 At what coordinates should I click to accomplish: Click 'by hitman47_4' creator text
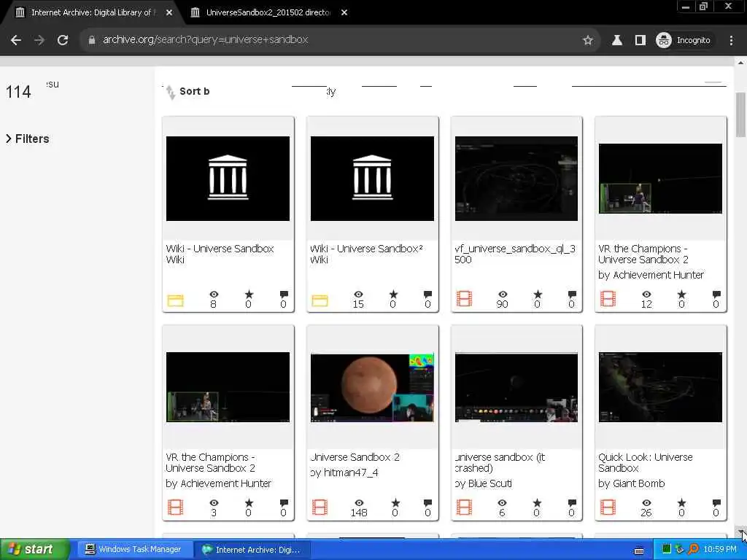pyautogui.click(x=344, y=472)
